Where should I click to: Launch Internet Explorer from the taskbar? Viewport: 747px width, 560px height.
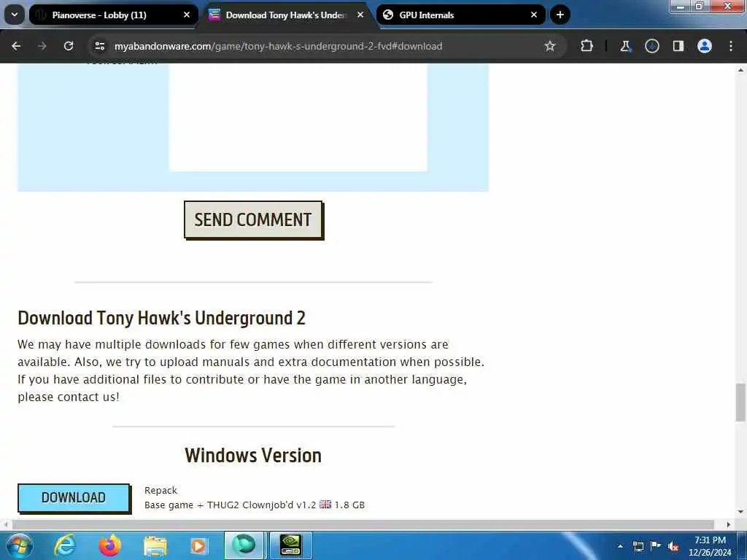point(64,545)
